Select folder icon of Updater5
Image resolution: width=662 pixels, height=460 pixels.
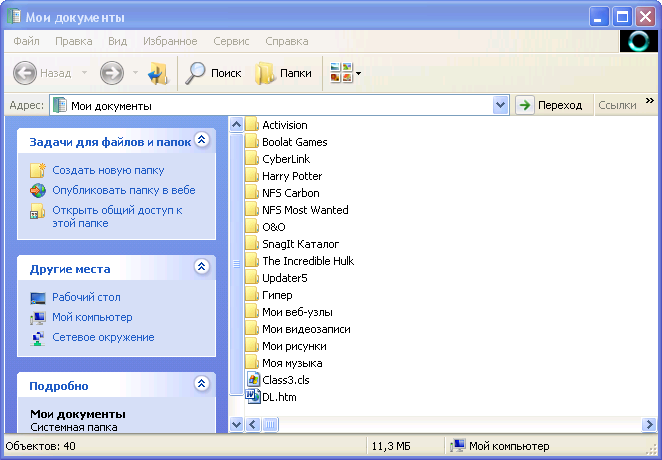pos(252,278)
